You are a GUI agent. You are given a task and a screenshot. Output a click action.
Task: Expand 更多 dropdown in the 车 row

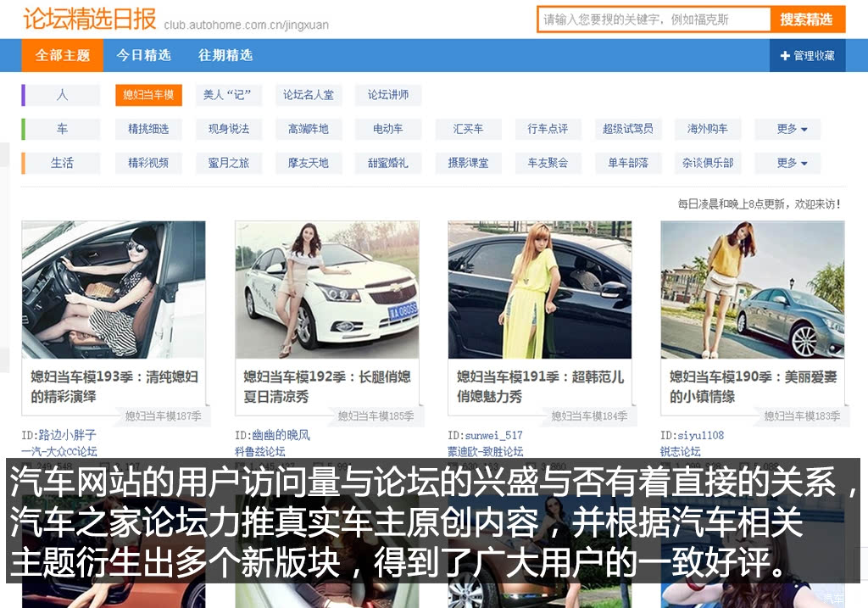tap(787, 129)
